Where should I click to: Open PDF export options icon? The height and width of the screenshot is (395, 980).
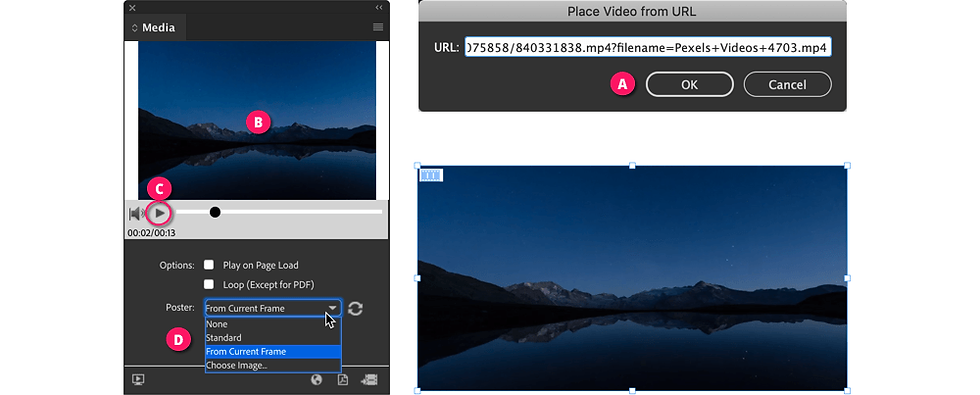(342, 379)
